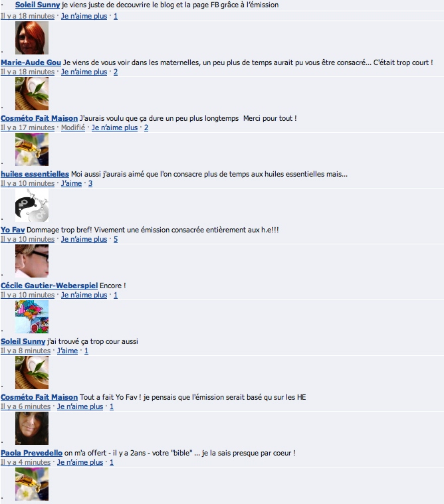Open the 'Il y a 4 minutes' timestamp

(x=26, y=462)
